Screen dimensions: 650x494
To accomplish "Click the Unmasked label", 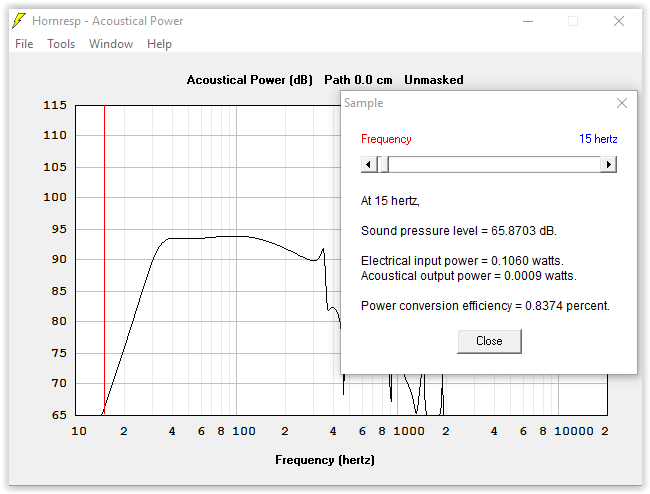I will (x=434, y=80).
